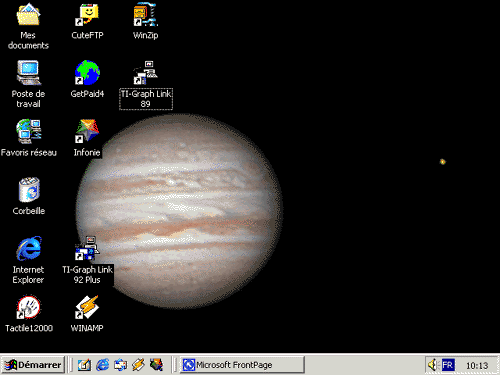Launch Winamp from the quick launch bar

[138, 365]
